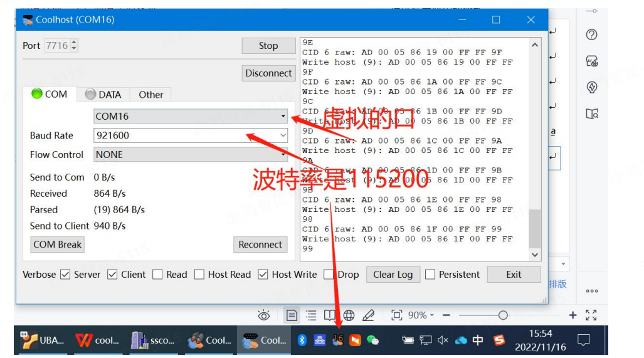
Task: Click the Bluetooth tray icon
Action: [302, 340]
